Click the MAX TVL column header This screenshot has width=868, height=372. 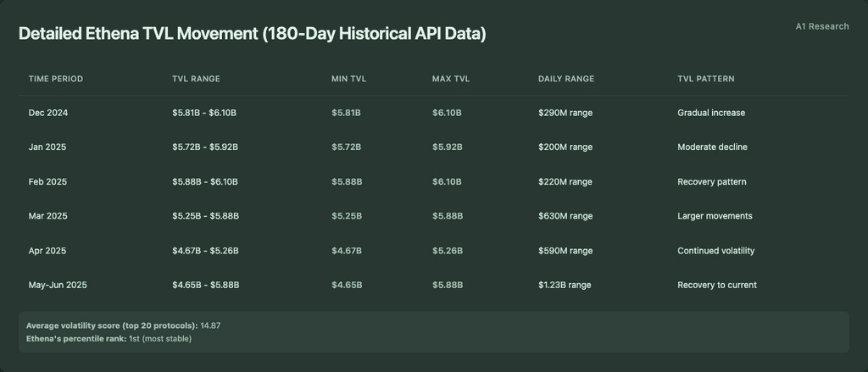tap(451, 79)
